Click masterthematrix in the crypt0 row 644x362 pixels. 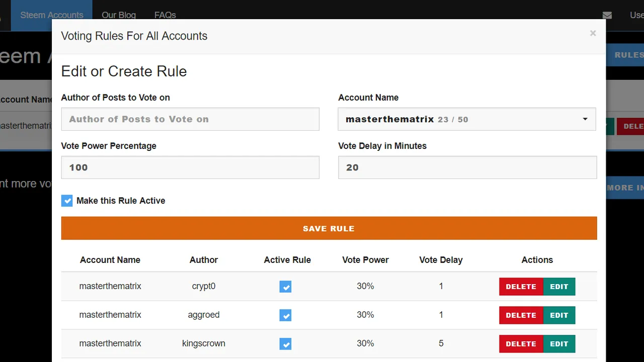coord(110,286)
